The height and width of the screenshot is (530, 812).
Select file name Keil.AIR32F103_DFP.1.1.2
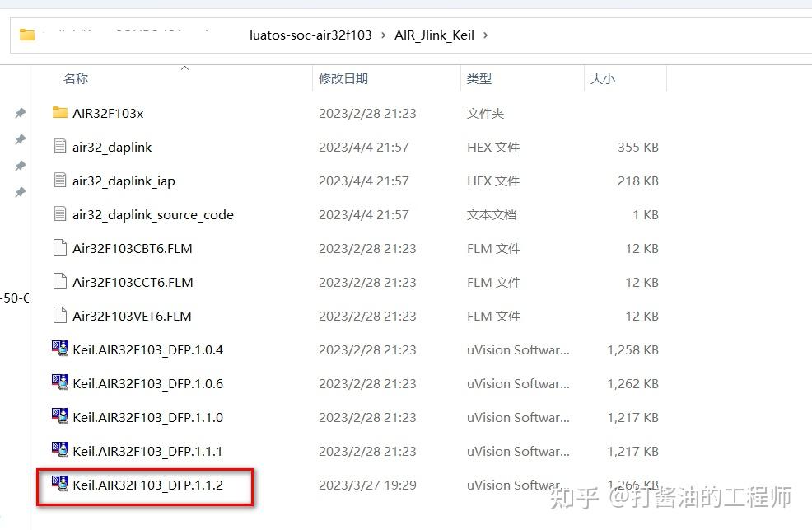tap(147, 485)
